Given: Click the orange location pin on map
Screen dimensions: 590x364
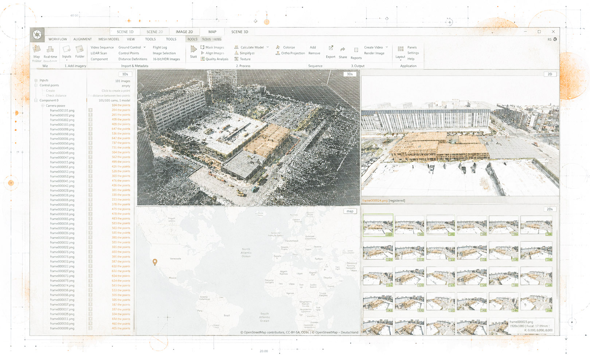Looking at the screenshot, I should coord(155,262).
